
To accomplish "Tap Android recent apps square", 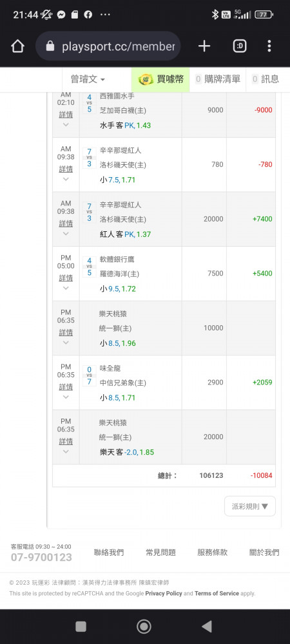I will (81, 627).
